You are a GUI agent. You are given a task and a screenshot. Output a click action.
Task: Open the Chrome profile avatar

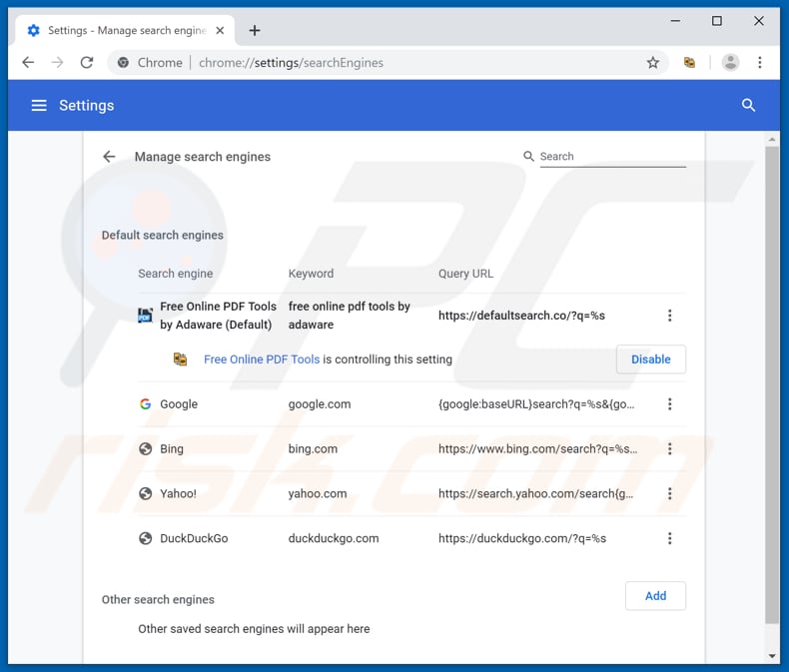[x=731, y=62]
